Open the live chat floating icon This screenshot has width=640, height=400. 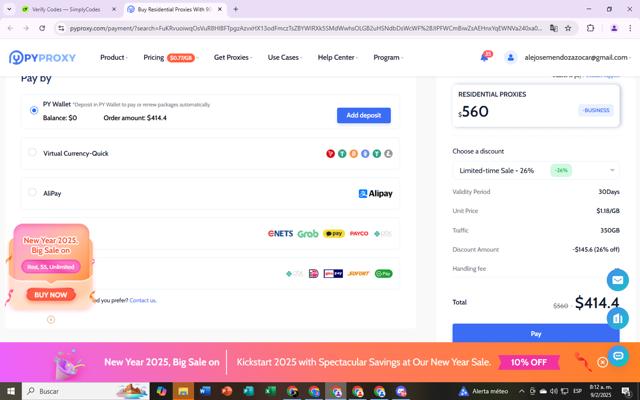click(x=618, y=356)
